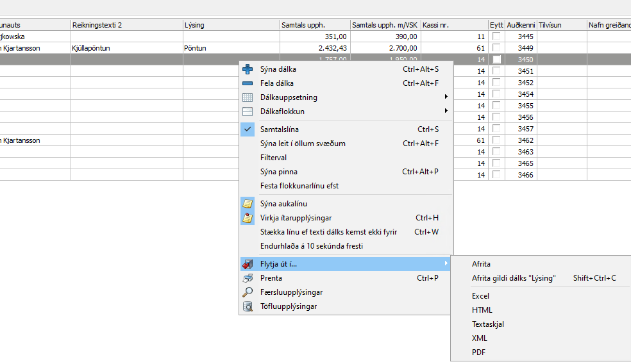Expand the Dálkaflokkun submenu arrow

pyautogui.click(x=446, y=112)
